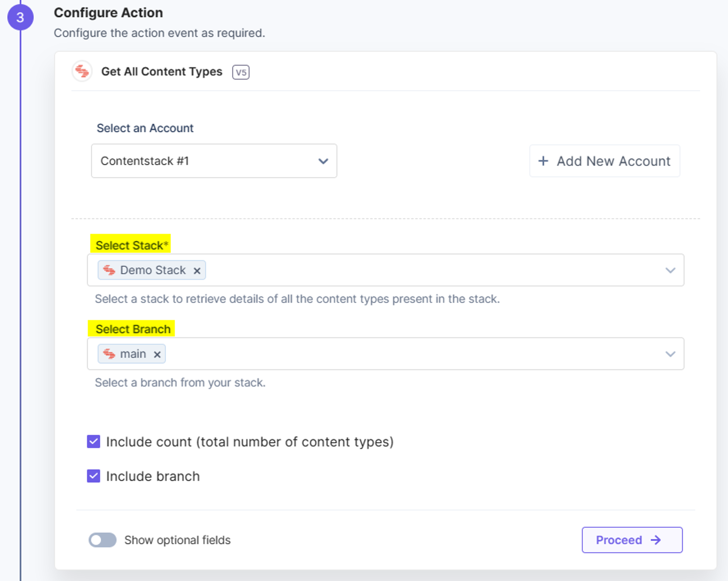
Task: Remove the Demo Stack tag with its x
Action: [x=197, y=271]
